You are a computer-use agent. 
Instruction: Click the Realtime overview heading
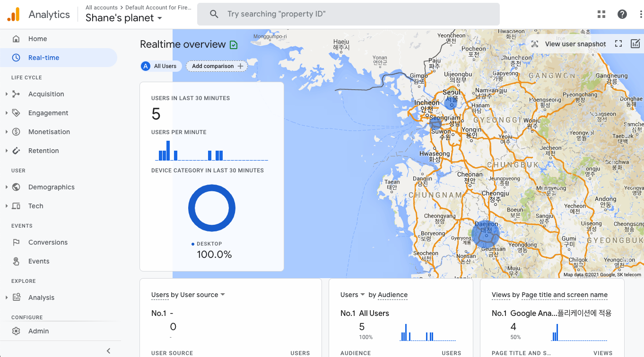pos(183,44)
